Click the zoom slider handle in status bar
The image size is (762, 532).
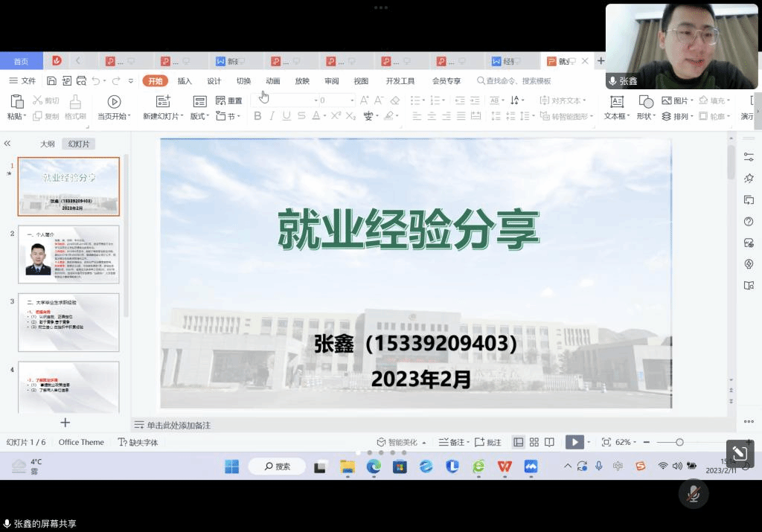click(679, 442)
